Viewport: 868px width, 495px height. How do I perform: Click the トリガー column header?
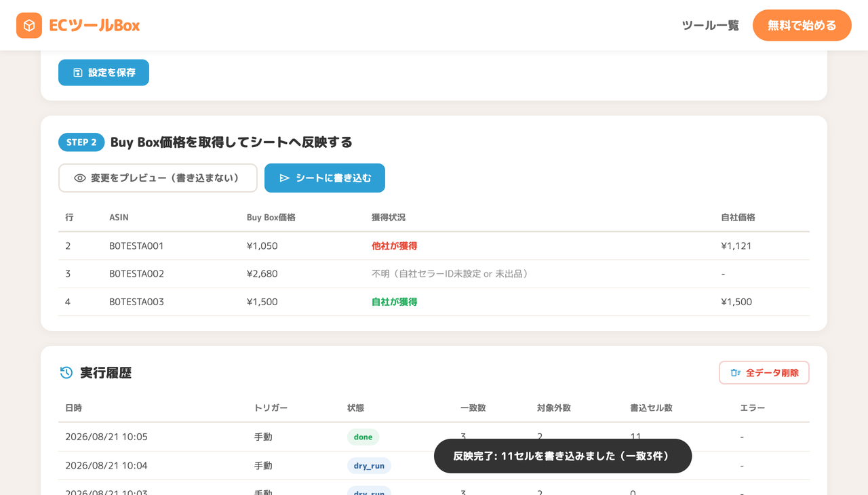click(271, 408)
